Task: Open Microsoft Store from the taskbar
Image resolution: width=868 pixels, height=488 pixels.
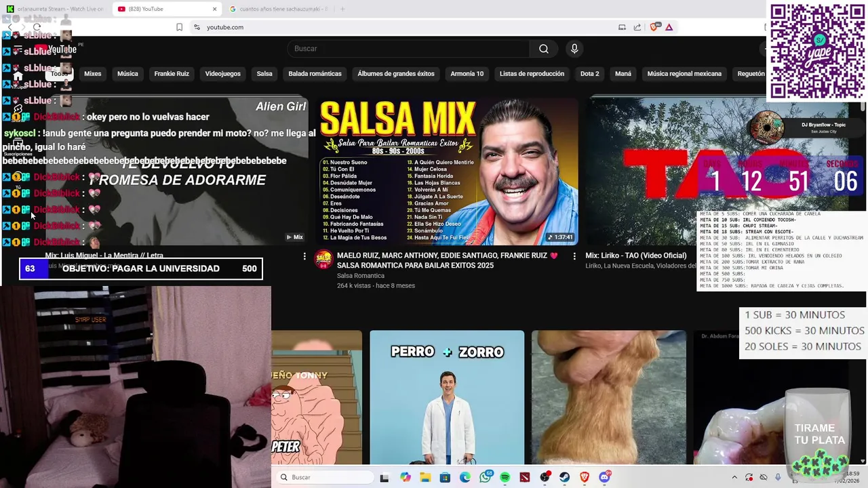Action: (445, 478)
